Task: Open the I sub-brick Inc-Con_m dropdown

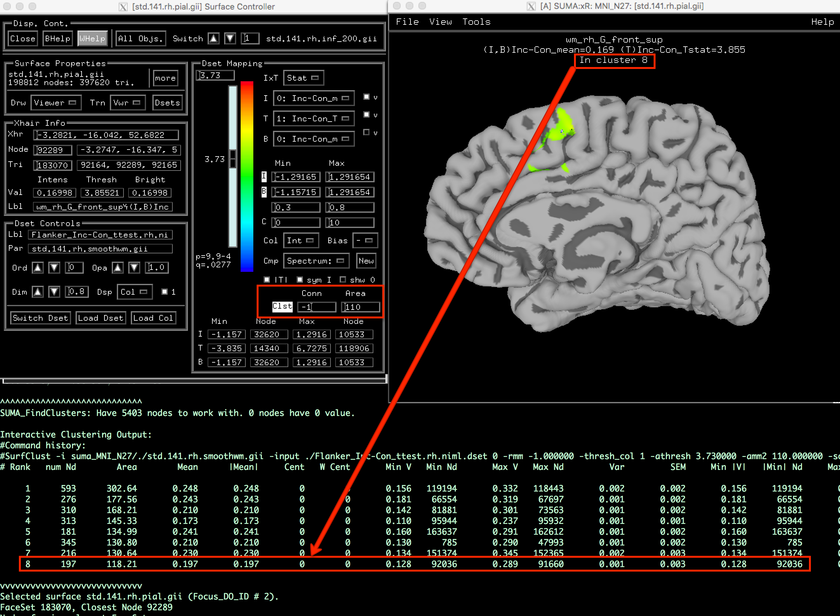Action: 314,98
